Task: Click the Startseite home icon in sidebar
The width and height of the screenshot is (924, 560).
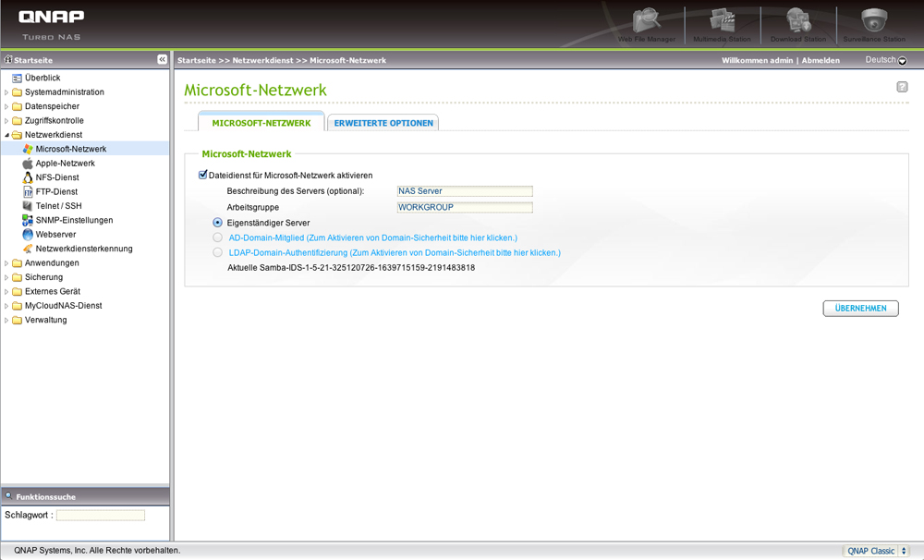Action: [x=8, y=59]
